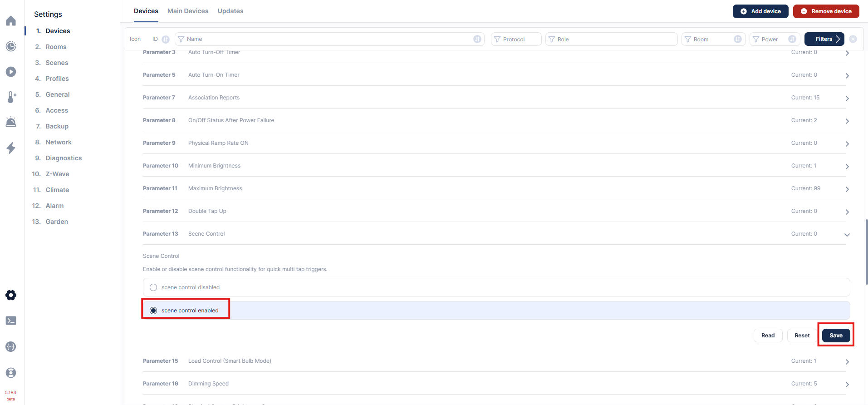This screenshot has width=868, height=405.
Task: Open Alarm in Settings menu
Action: pos(54,206)
